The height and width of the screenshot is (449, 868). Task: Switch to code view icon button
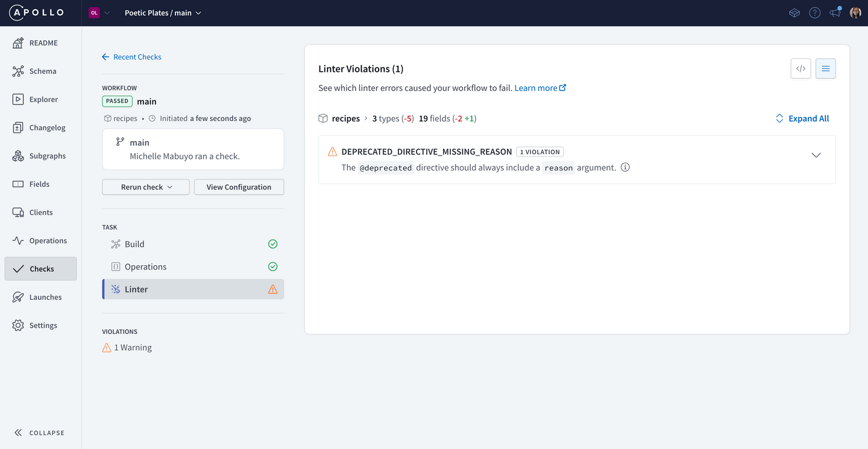pos(800,69)
